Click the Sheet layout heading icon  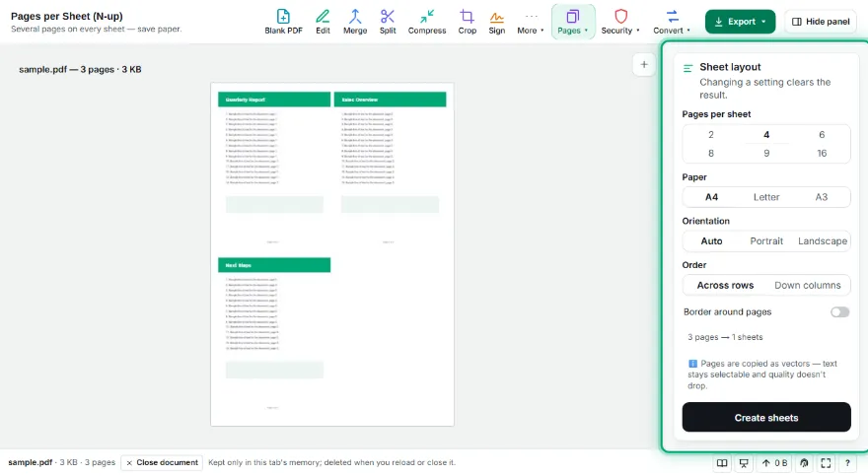click(x=688, y=68)
